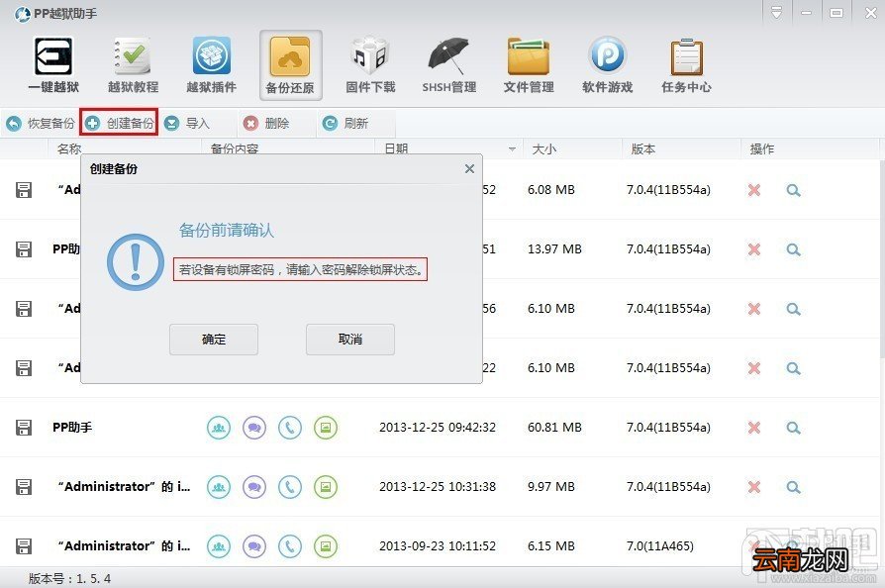Open 任务中心 task center

pos(686,65)
